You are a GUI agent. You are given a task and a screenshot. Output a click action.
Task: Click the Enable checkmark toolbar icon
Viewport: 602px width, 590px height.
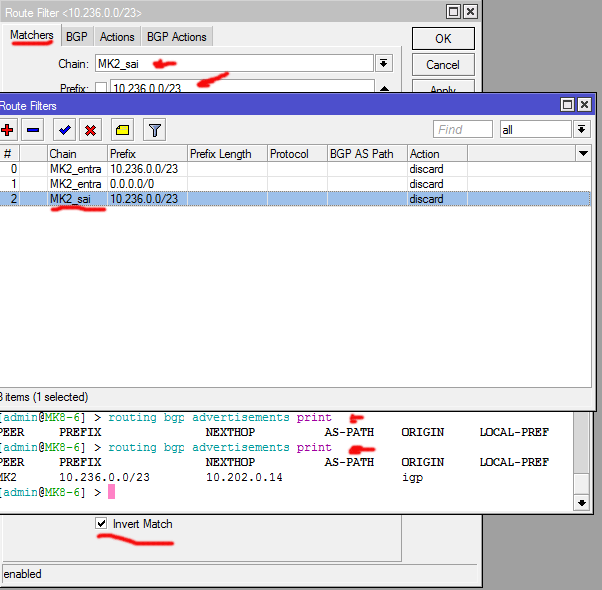tap(64, 130)
